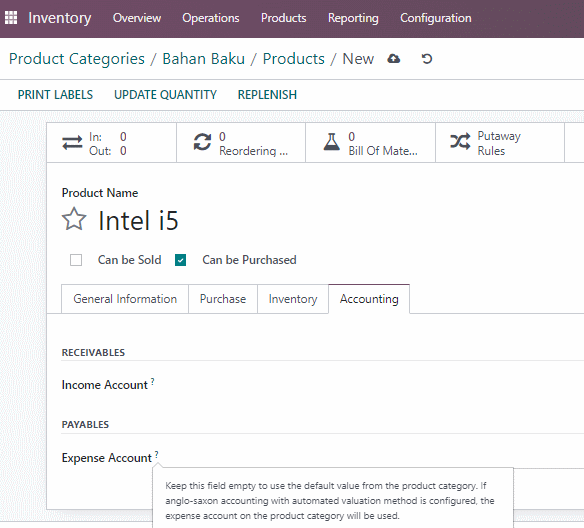Mark Intel i5 as favorite star
This screenshot has width=584, height=528.
[74, 219]
